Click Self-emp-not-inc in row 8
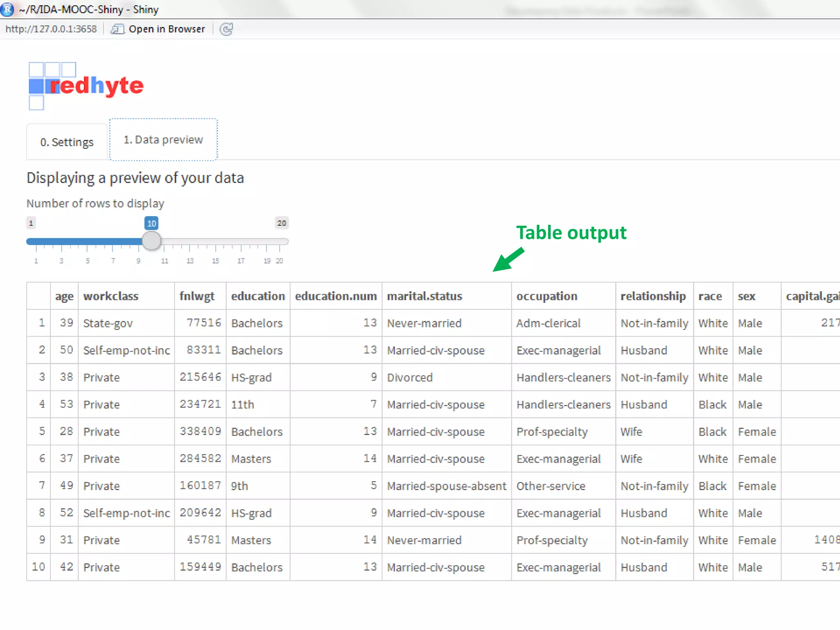840x630 pixels. coord(126,513)
